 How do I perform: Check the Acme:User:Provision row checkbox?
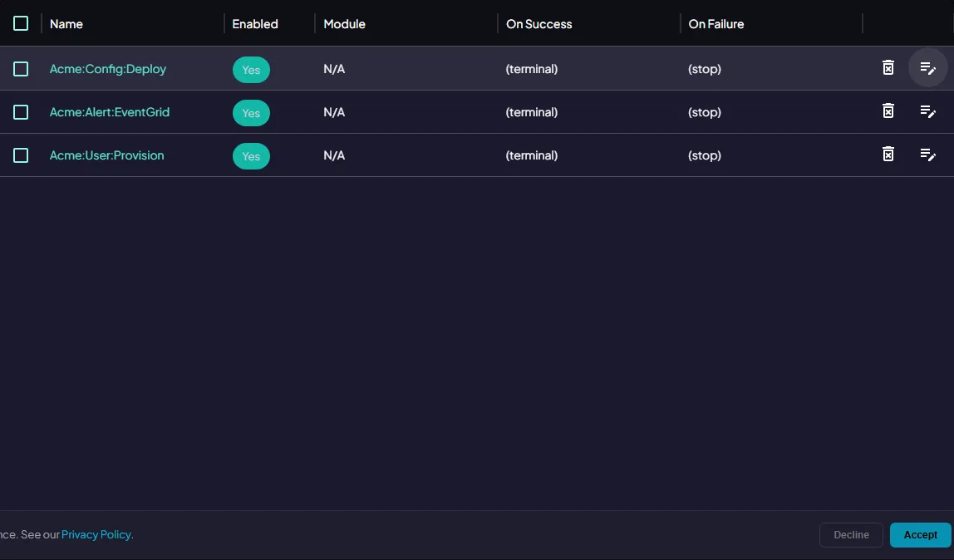pos(21,155)
